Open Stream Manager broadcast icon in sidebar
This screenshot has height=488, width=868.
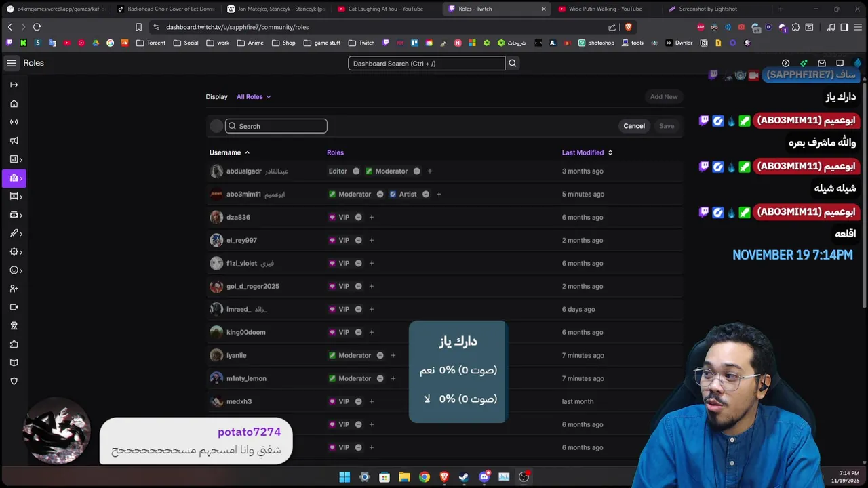(14, 122)
